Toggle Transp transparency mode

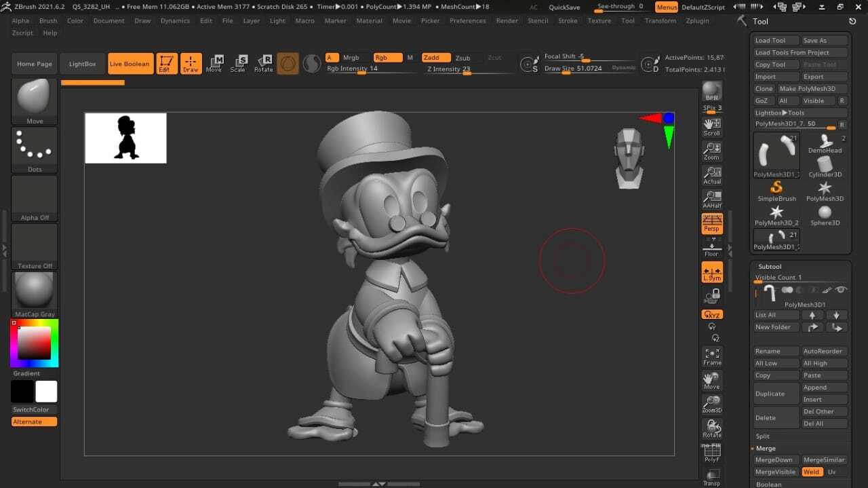click(x=712, y=476)
